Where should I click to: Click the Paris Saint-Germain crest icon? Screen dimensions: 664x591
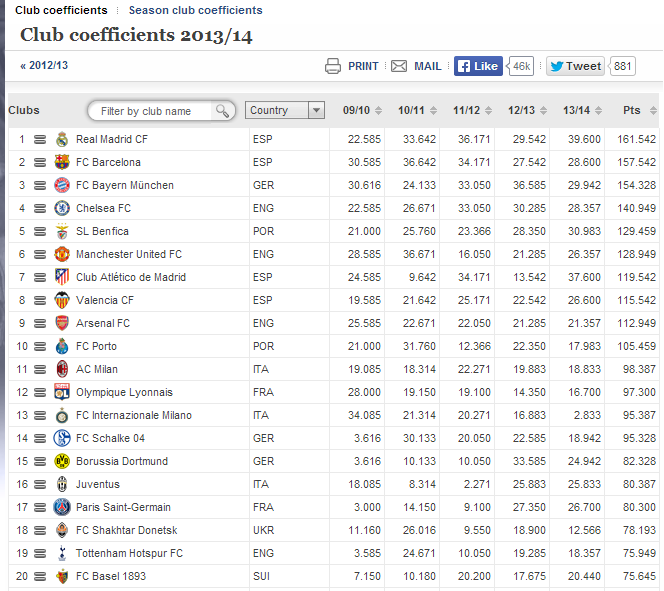62,507
